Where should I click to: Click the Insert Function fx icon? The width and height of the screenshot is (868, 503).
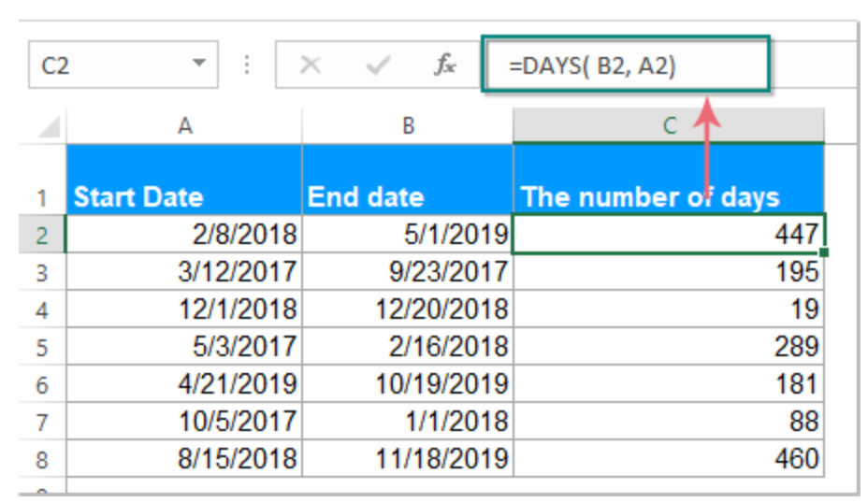coord(445,65)
